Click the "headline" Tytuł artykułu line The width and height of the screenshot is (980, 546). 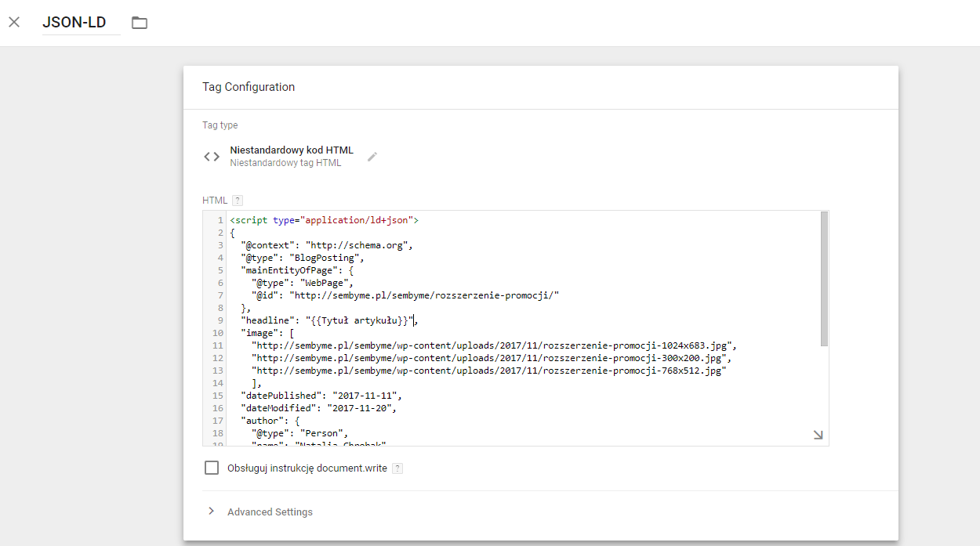click(329, 320)
